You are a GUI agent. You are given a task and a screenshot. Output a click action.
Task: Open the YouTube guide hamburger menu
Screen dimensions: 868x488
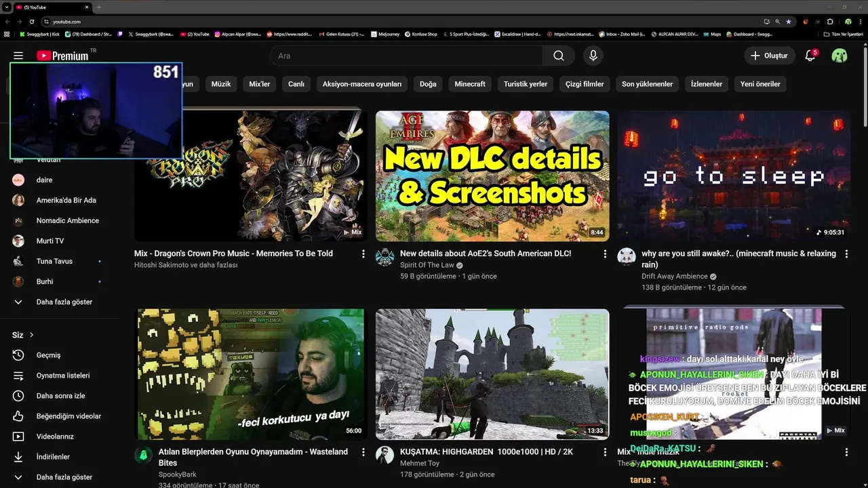click(18, 56)
